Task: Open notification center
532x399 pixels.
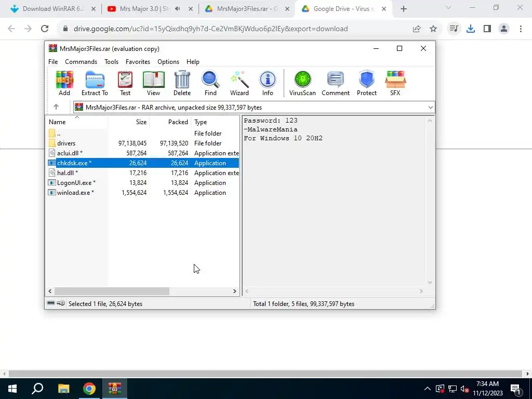Action: 515,389
